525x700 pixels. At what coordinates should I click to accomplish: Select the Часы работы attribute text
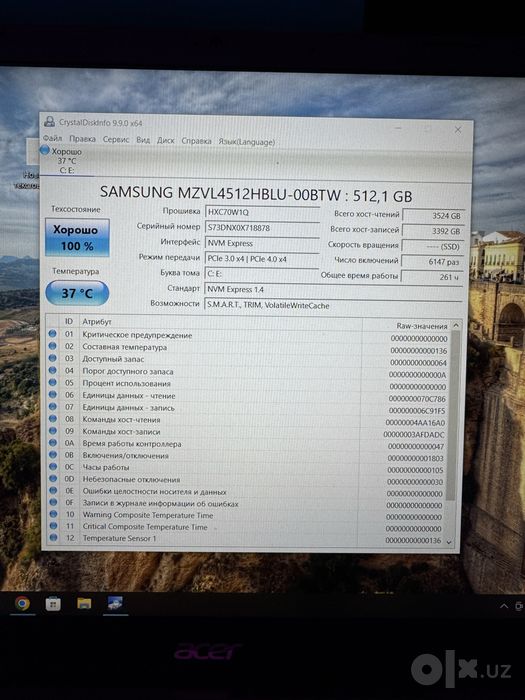click(x=106, y=467)
